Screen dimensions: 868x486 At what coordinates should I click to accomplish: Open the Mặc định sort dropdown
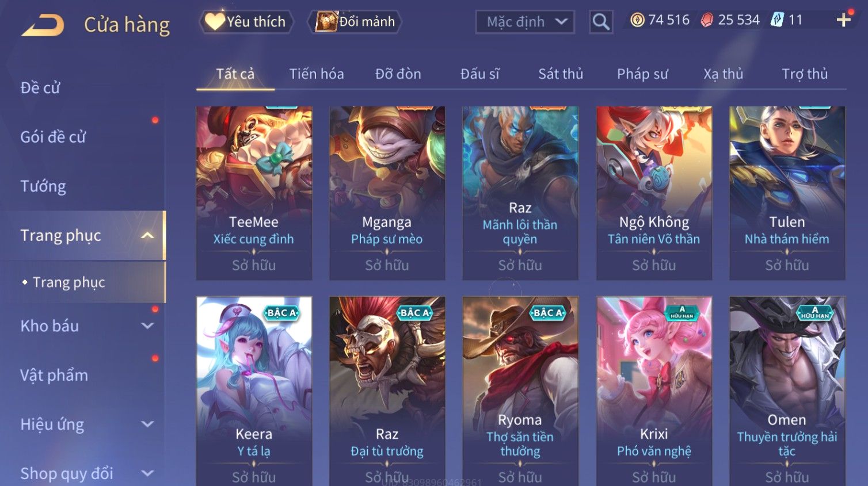click(525, 22)
